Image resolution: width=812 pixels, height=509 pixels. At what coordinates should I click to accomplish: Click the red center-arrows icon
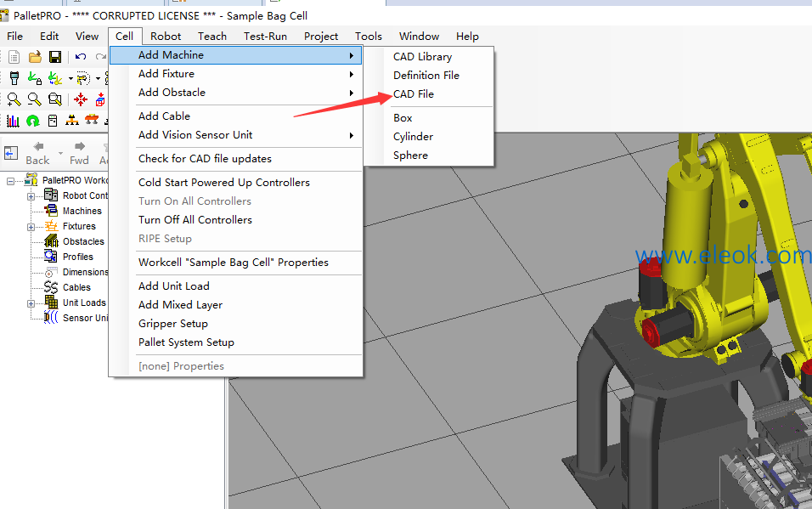tap(81, 99)
